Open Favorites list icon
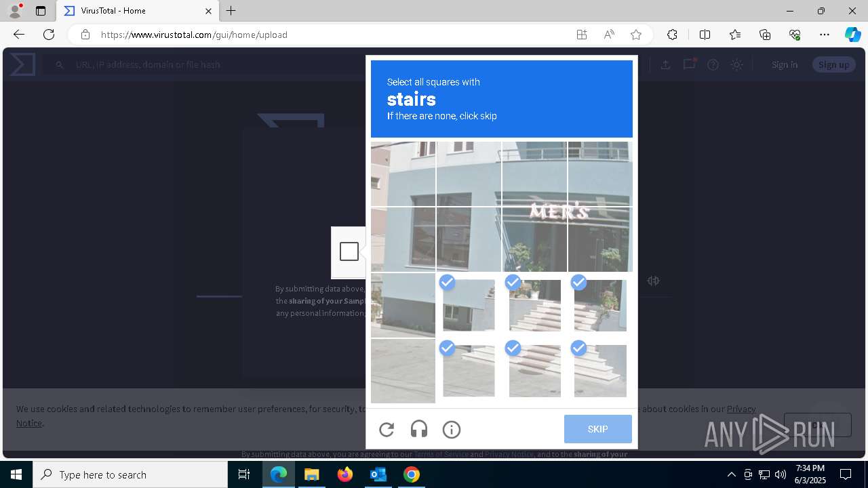This screenshot has width=868, height=488. pyautogui.click(x=735, y=35)
